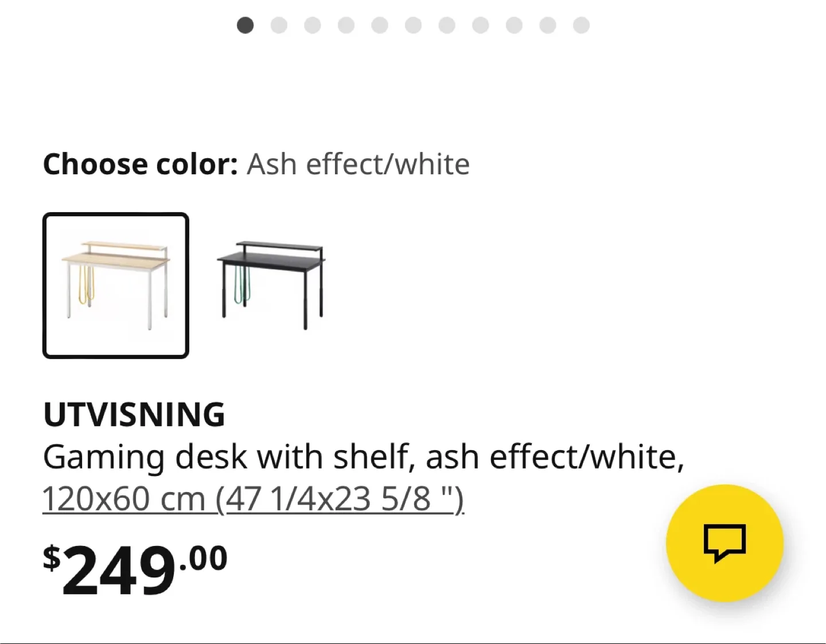Jump to ninth image pagination dot
826x644 pixels.
(514, 25)
